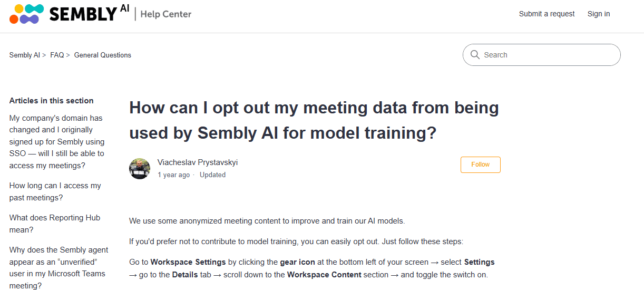Click the '1 year ago' timestamp
This screenshot has width=644, height=290.
coord(173,175)
